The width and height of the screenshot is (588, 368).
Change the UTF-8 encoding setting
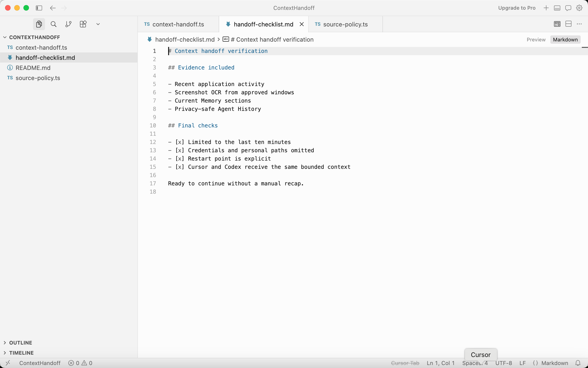[503, 363]
